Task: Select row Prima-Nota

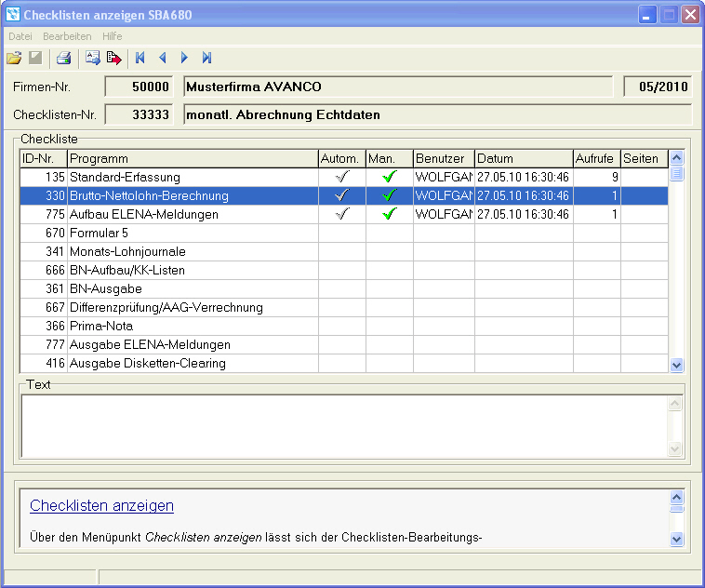Action: [344, 326]
